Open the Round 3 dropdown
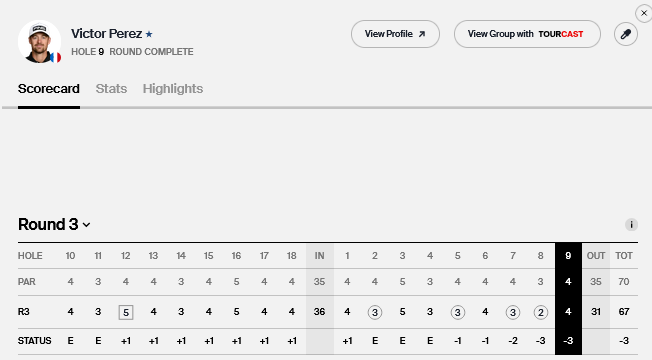This screenshot has height=360, width=652. (x=54, y=224)
